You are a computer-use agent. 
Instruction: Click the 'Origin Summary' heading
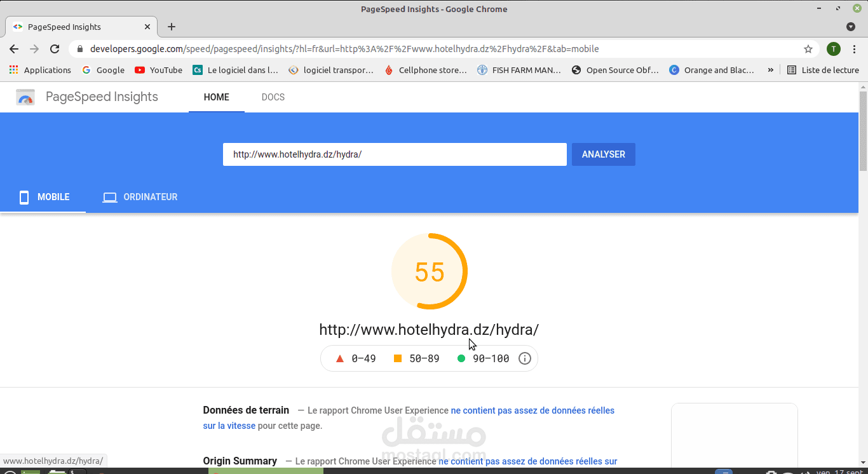click(x=240, y=461)
